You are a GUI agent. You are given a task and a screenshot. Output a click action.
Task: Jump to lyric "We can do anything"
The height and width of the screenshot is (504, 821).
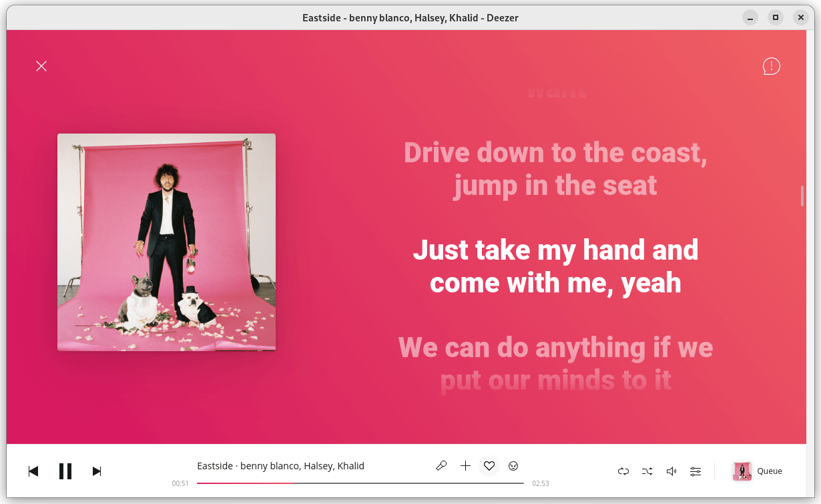[x=555, y=364]
